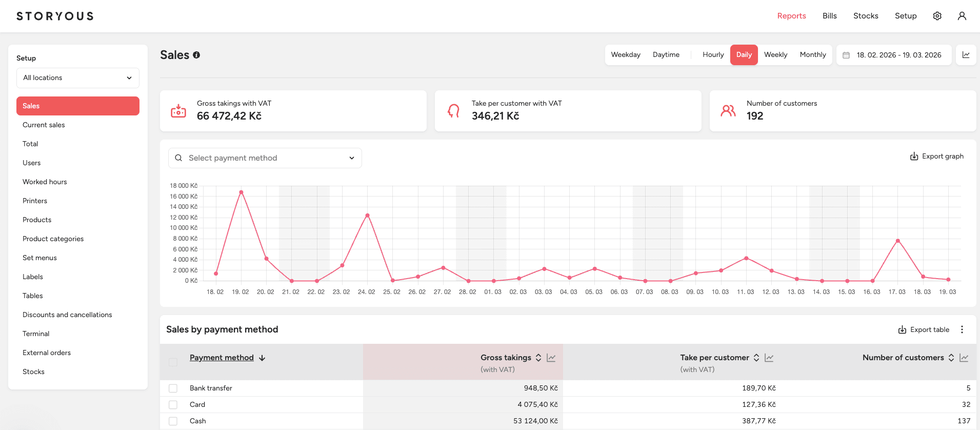
Task: Open the settings gear icon
Action: pyautogui.click(x=937, y=16)
